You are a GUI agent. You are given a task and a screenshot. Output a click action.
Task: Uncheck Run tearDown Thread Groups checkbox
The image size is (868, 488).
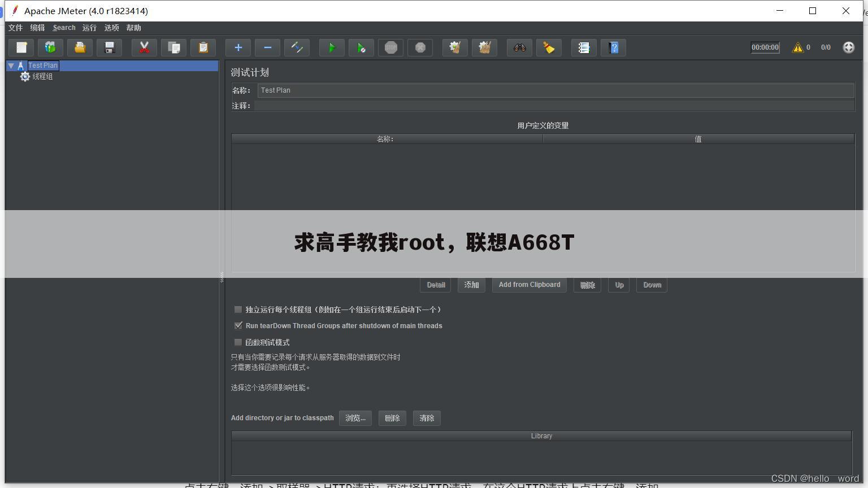[238, 325]
